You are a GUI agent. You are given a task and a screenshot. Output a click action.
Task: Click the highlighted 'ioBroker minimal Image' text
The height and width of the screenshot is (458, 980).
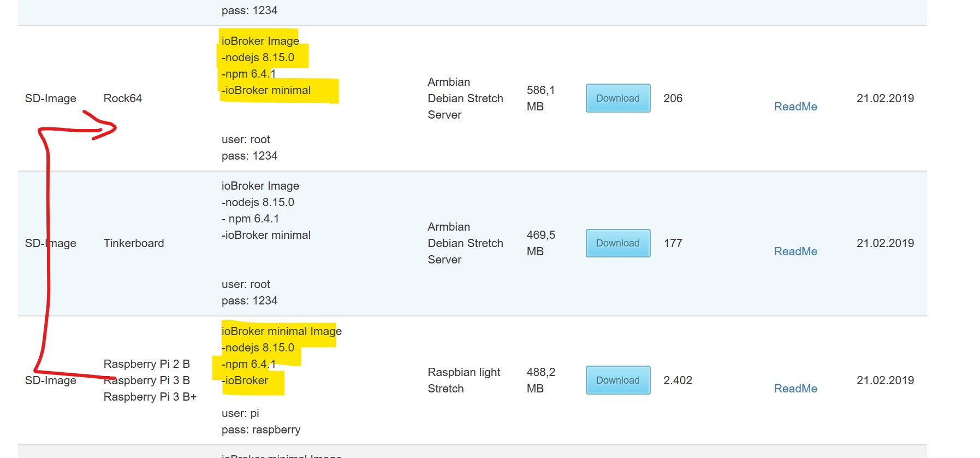tap(281, 331)
